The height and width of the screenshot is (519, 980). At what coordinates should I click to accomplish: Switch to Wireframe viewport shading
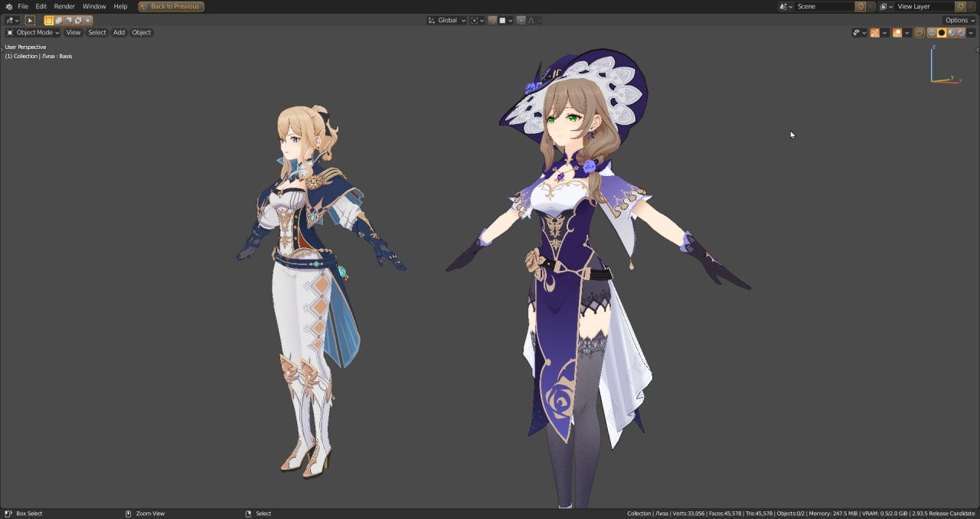coord(932,33)
